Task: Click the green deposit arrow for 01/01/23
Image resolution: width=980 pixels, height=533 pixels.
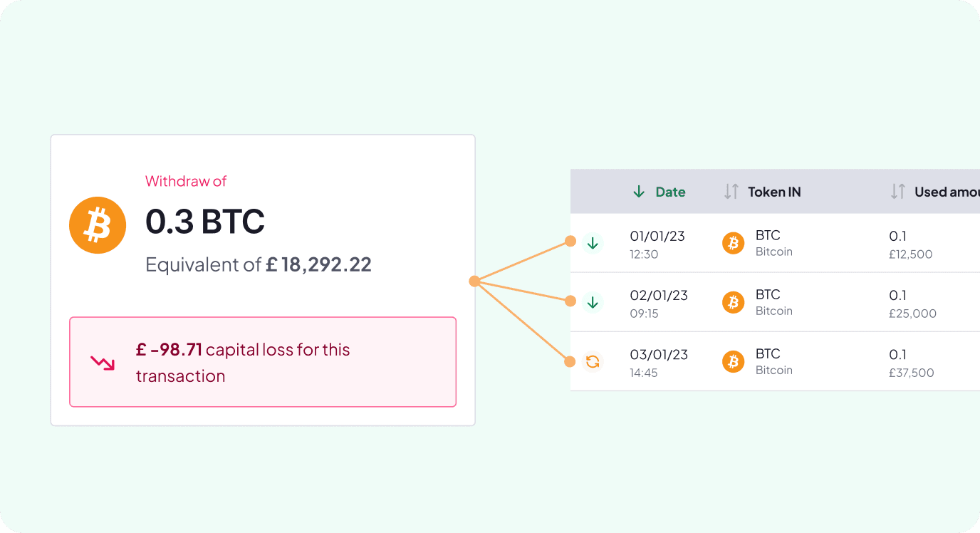Action: (x=593, y=244)
